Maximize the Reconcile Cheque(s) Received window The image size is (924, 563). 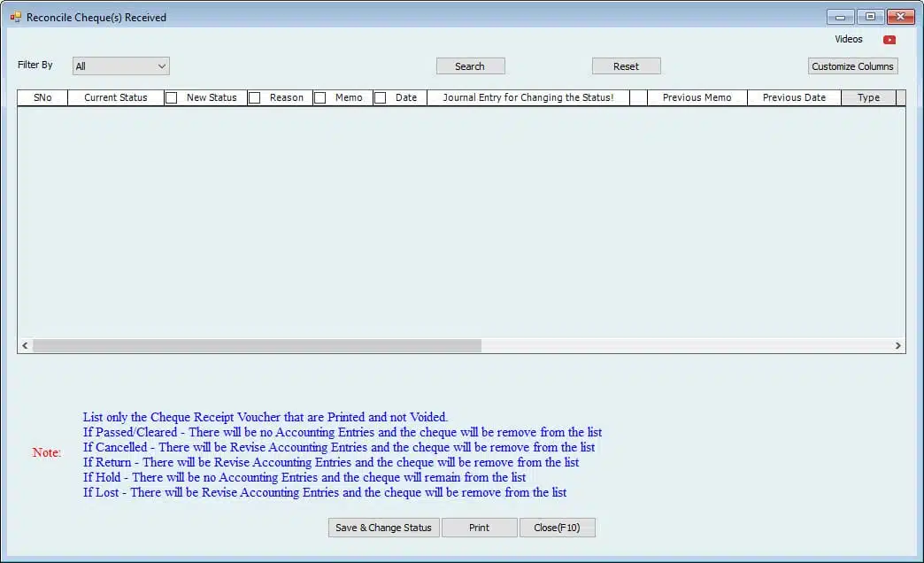coord(870,17)
